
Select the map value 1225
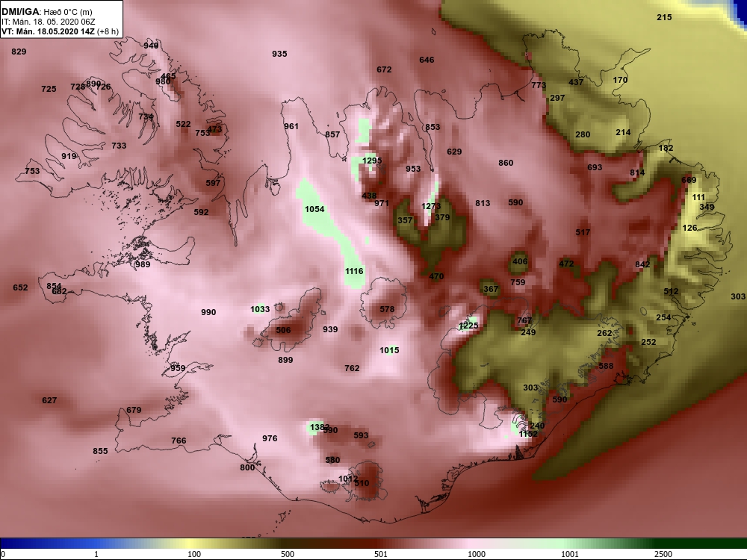[468, 326]
